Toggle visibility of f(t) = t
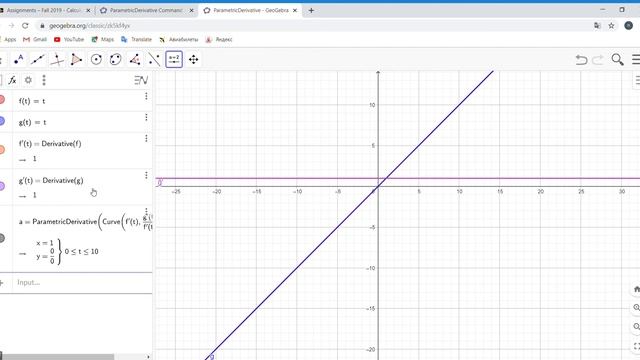 [x=2, y=100]
